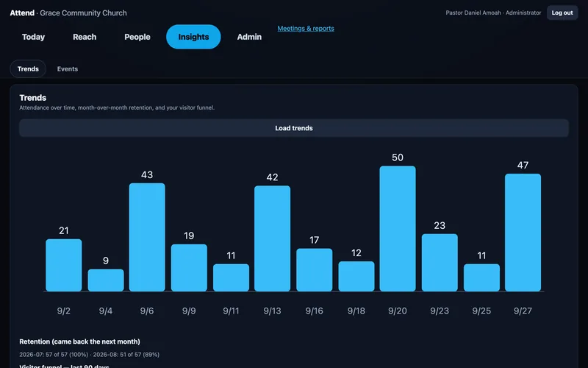Viewport: 588px width, 368px height.
Task: Click the 9/25 bar showing 11
Action: click(x=481, y=277)
